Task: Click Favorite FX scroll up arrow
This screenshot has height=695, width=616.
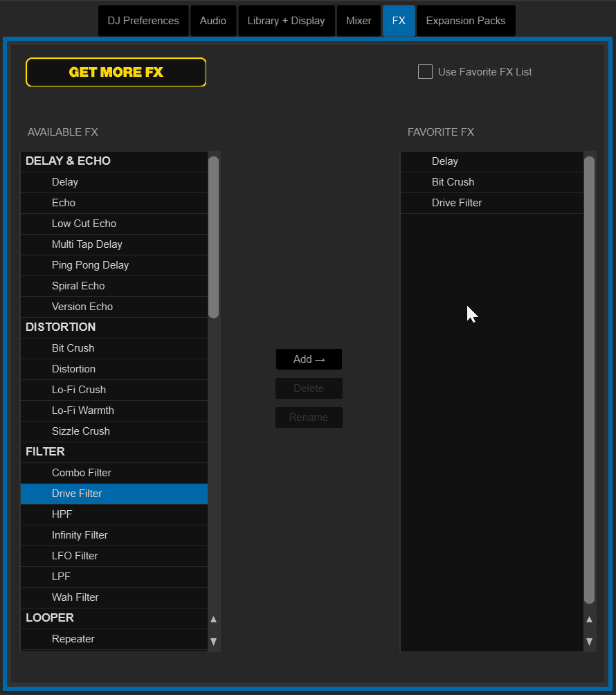Action: (589, 620)
